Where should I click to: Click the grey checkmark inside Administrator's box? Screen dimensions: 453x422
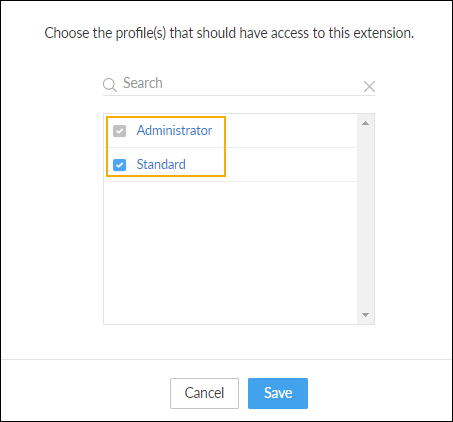tap(119, 131)
